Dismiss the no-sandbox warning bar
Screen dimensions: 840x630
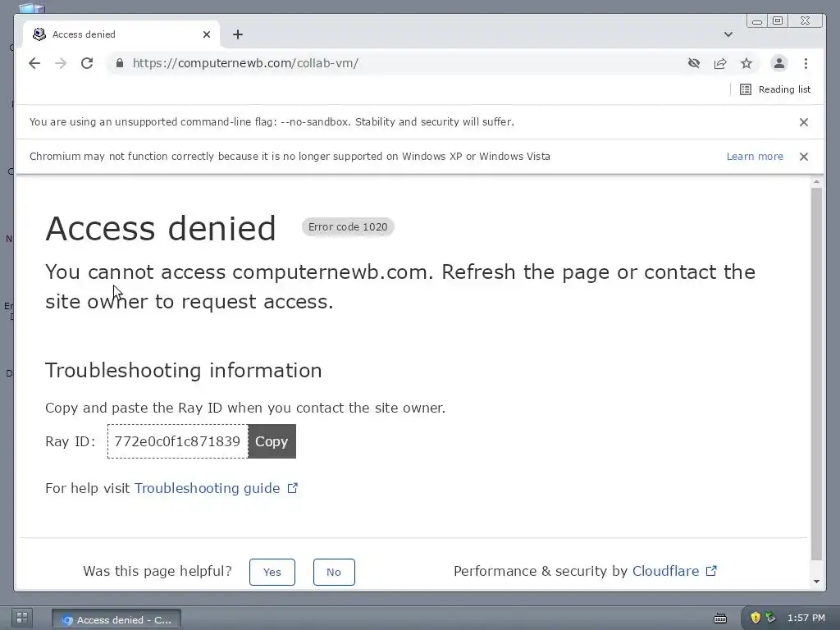[x=804, y=122]
